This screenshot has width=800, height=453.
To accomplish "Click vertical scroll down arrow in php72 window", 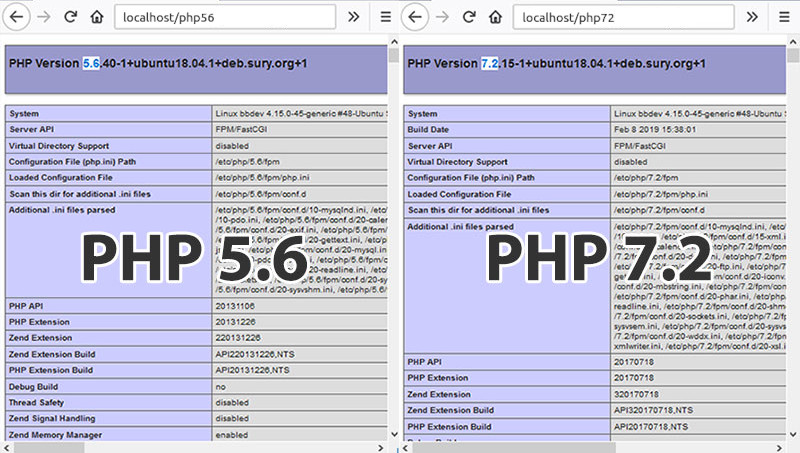I will pos(793,434).
